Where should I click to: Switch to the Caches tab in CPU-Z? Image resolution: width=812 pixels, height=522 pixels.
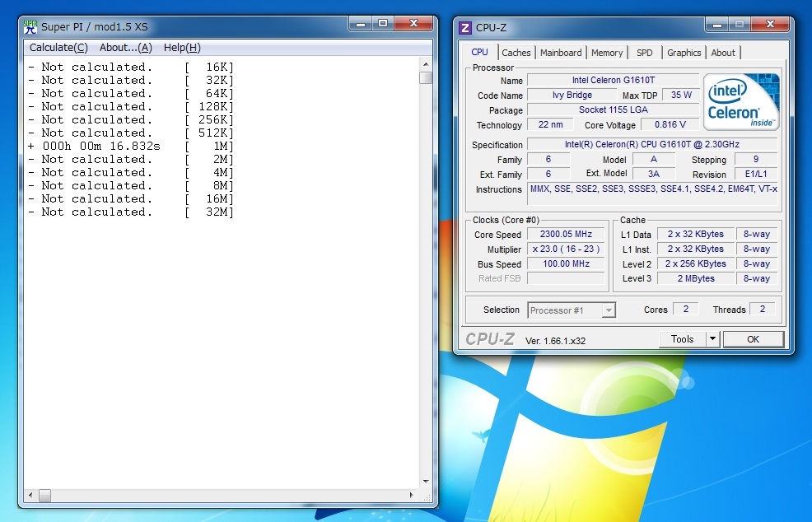(516, 53)
